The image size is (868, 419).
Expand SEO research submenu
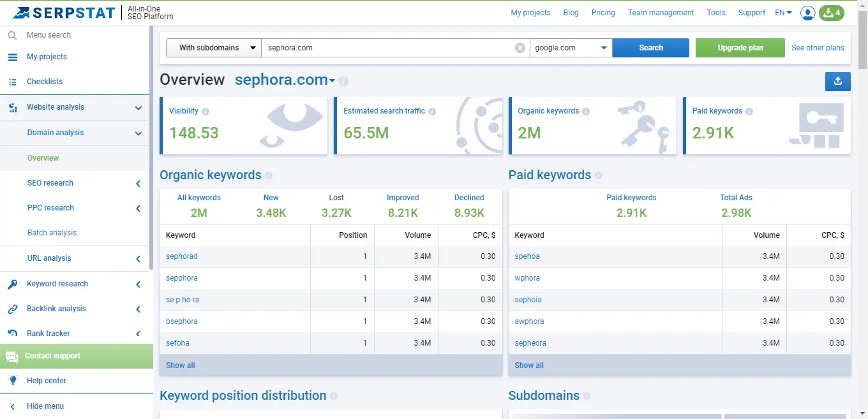pyautogui.click(x=138, y=184)
